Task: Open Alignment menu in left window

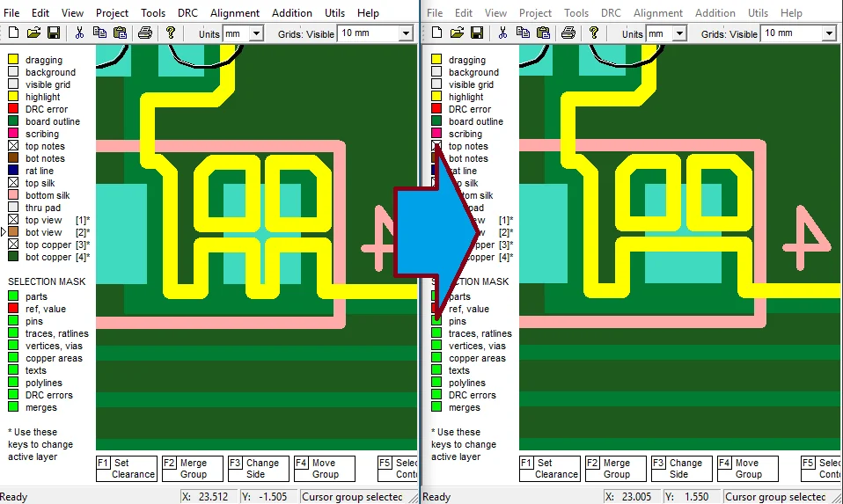Action: click(x=235, y=13)
